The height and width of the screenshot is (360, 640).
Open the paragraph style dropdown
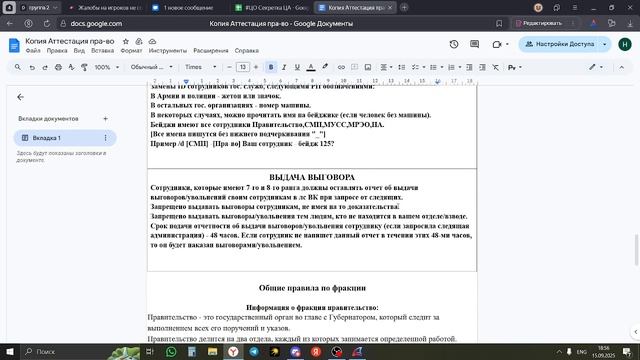tap(151, 67)
